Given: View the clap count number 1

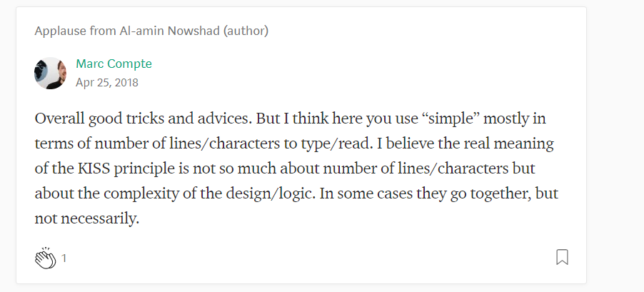Looking at the screenshot, I should point(64,258).
